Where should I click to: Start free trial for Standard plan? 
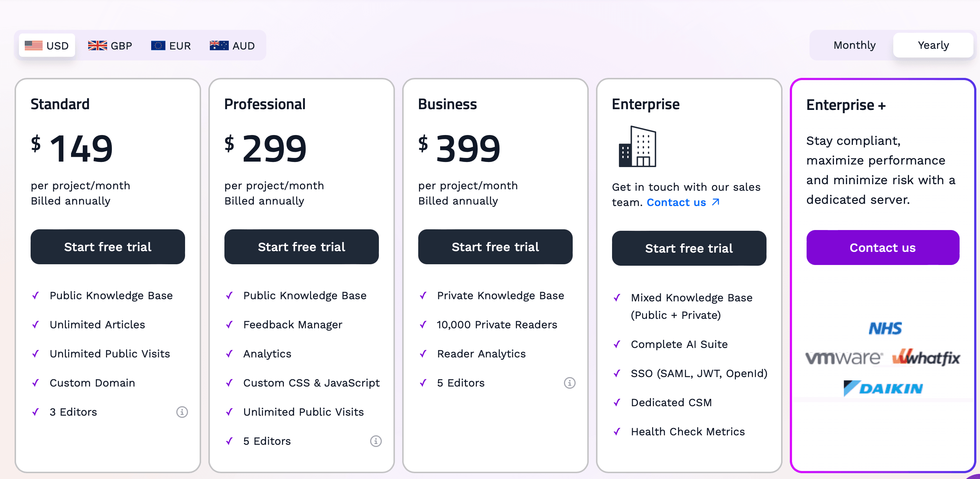tap(108, 247)
